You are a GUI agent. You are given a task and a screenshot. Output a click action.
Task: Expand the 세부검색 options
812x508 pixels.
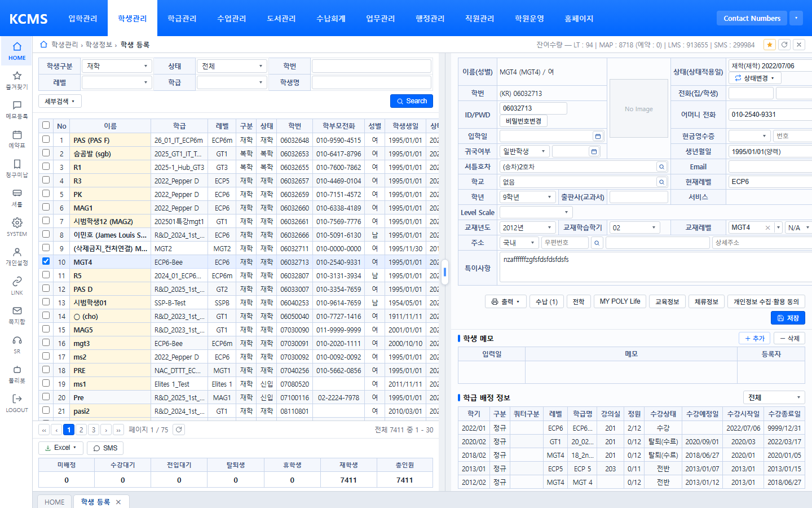[60, 101]
